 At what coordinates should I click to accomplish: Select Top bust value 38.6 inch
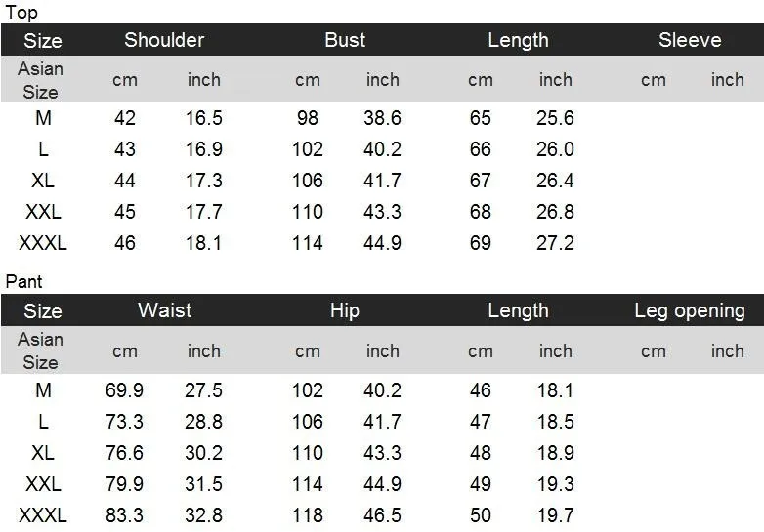coord(382,118)
